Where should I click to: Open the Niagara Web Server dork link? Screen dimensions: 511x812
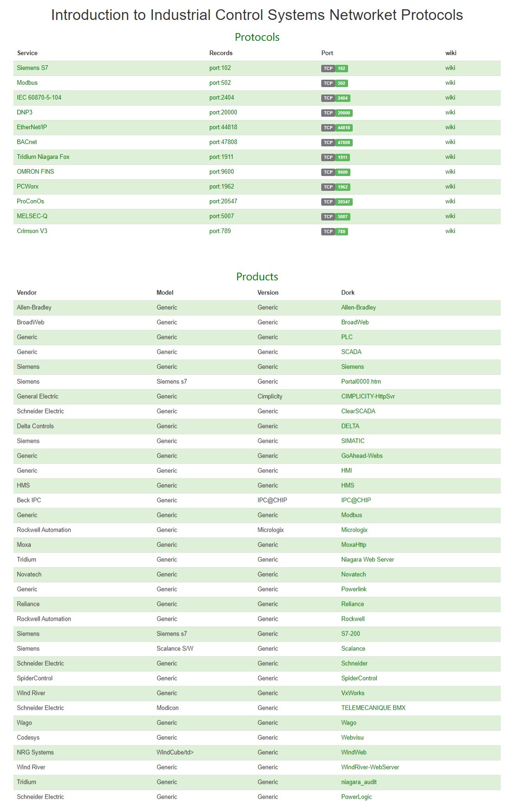click(x=368, y=560)
